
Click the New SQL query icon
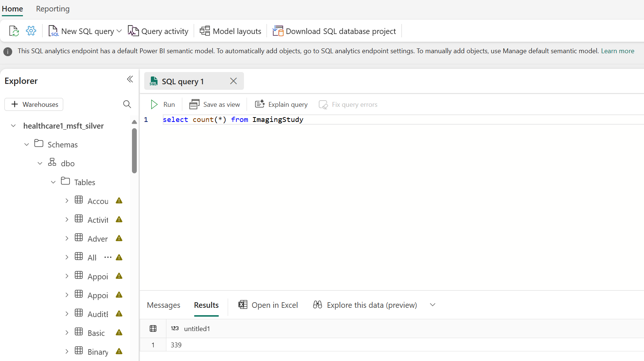[53, 31]
